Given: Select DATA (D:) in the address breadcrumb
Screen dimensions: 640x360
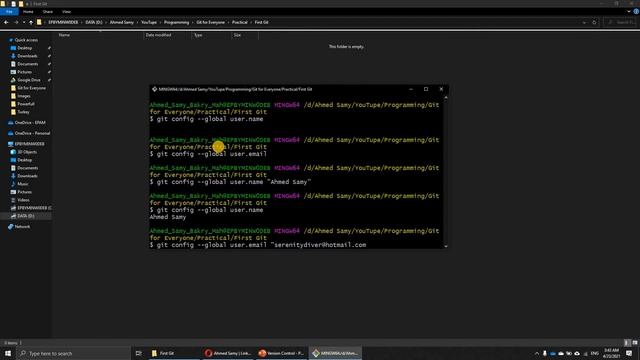Looking at the screenshot, I should pyautogui.click(x=94, y=22).
